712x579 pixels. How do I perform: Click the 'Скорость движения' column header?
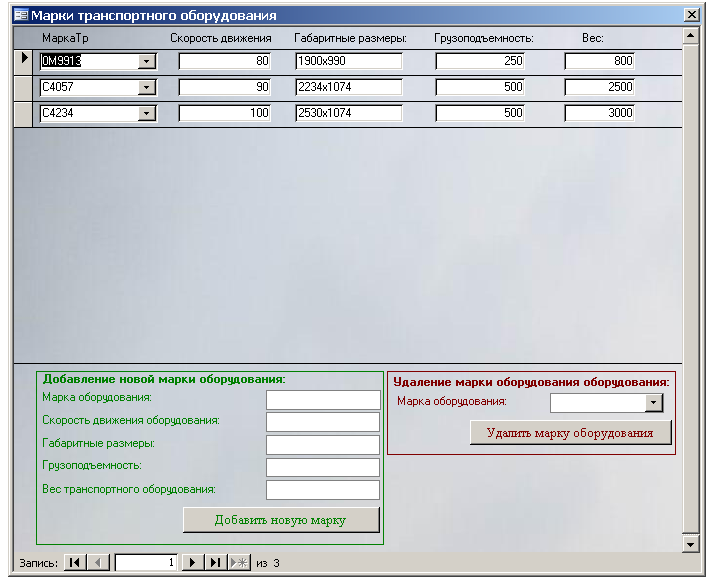click(x=221, y=38)
